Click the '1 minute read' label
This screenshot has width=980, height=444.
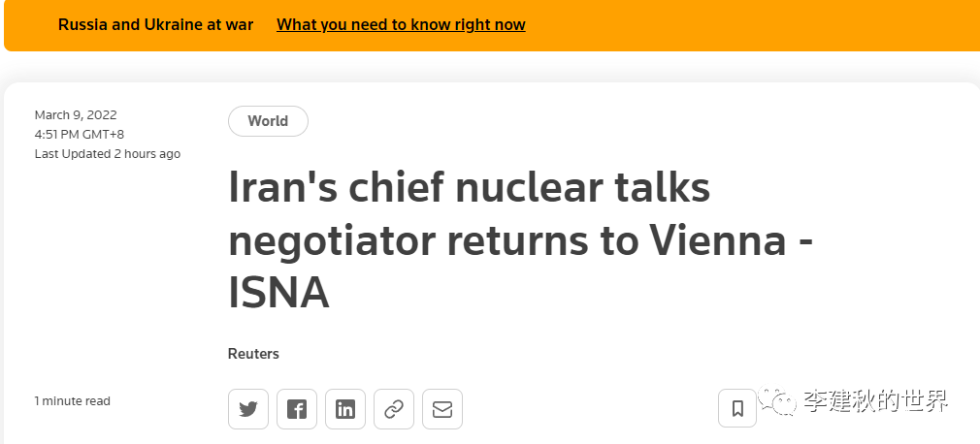[x=73, y=401]
